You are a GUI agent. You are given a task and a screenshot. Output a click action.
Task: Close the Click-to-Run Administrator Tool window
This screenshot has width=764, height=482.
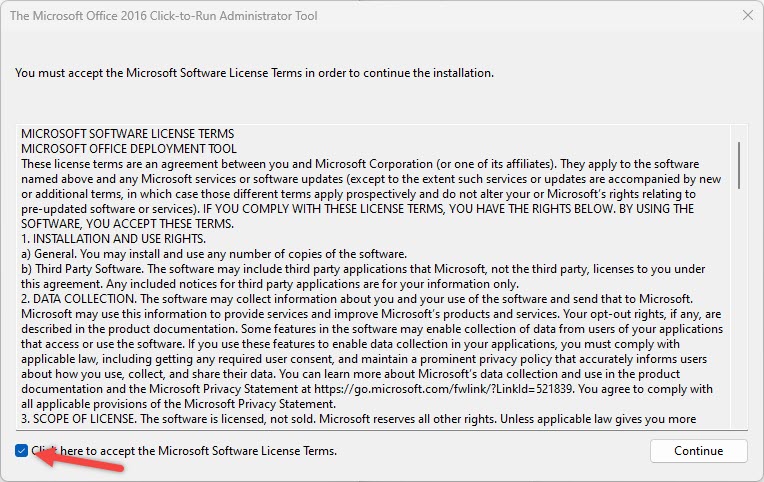pyautogui.click(x=747, y=15)
